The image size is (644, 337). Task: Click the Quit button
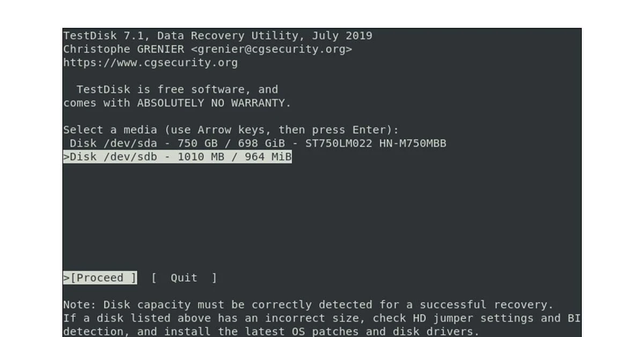point(184,277)
